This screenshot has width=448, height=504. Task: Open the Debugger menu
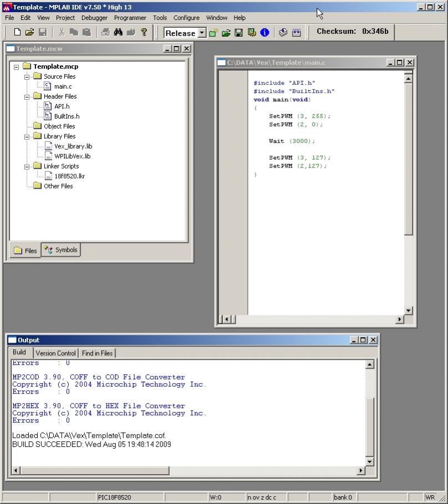pyautogui.click(x=94, y=18)
